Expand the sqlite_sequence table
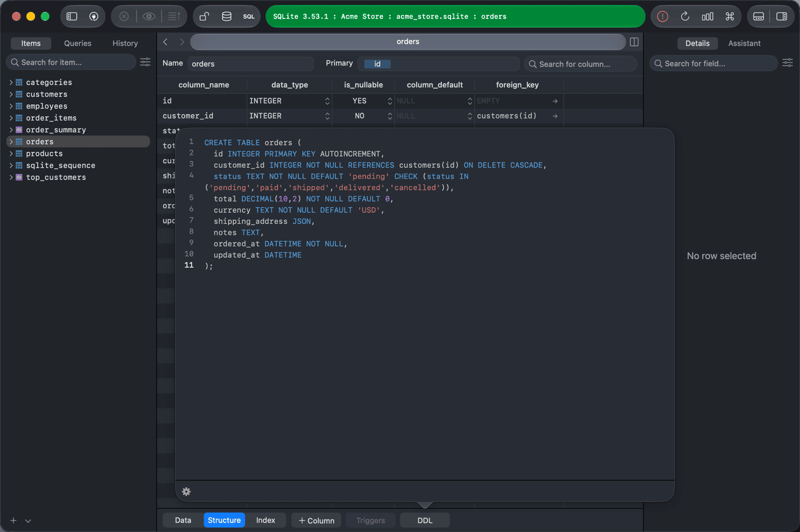The width and height of the screenshot is (800, 532). pos(11,165)
